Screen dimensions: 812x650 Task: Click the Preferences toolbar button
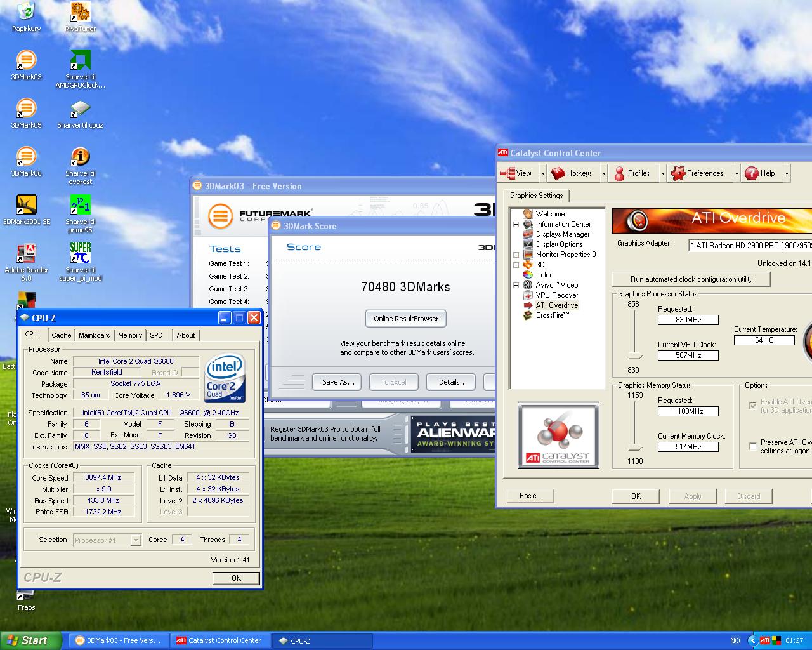coord(697,173)
